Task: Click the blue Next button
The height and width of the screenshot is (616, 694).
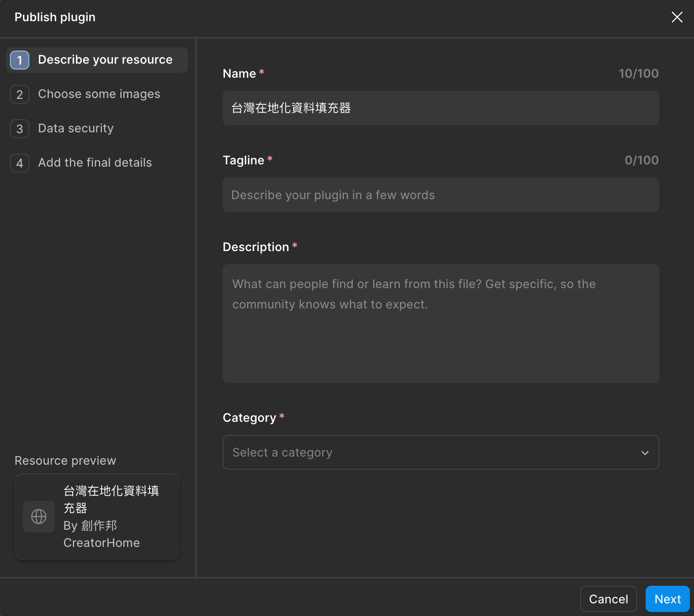Action: (x=667, y=599)
